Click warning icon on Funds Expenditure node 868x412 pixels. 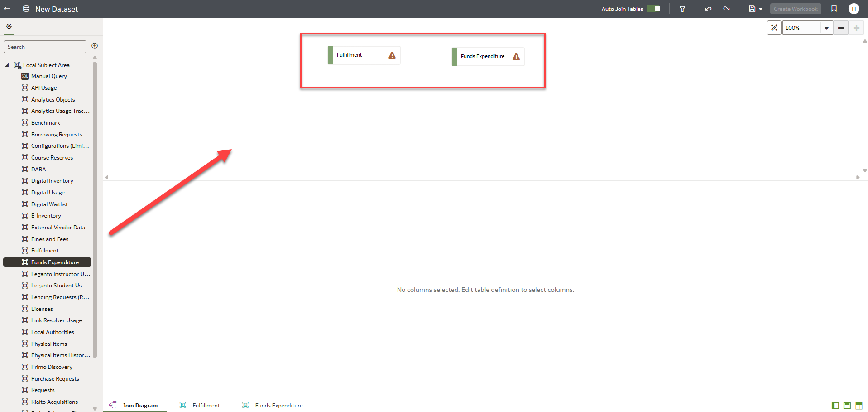(516, 57)
